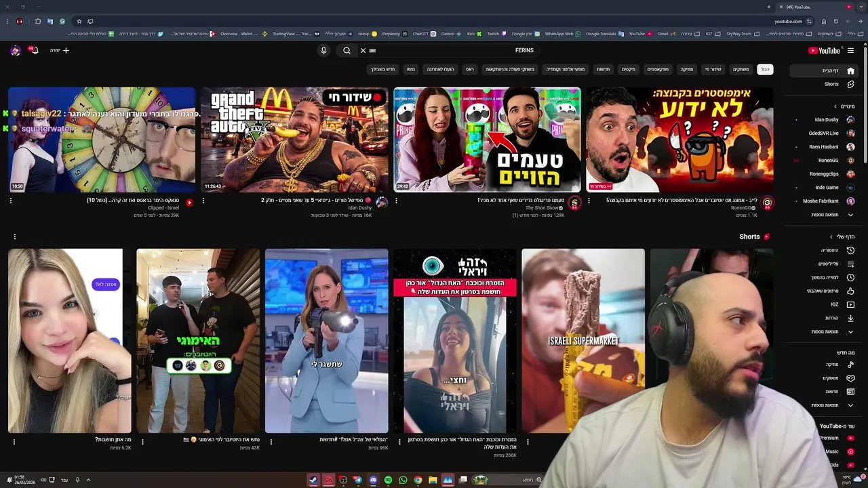Viewport: 868px width, 488px height.
Task: Open the account avatar menu
Action: tap(15, 50)
